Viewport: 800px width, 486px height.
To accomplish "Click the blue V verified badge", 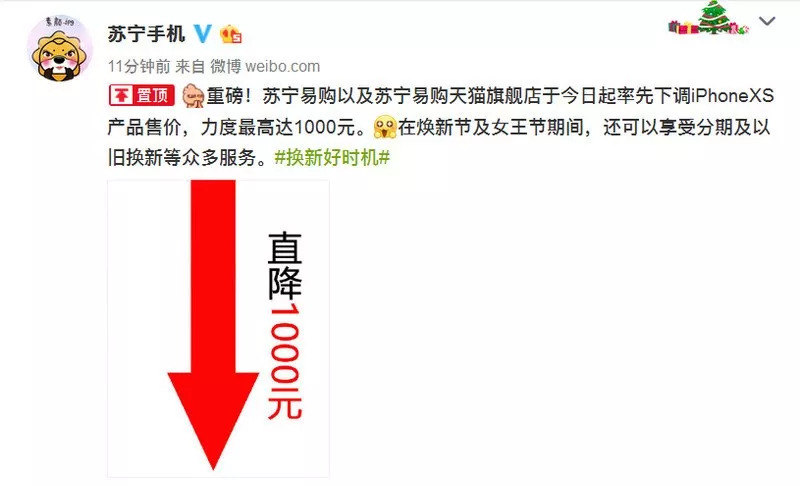I will pos(203,34).
